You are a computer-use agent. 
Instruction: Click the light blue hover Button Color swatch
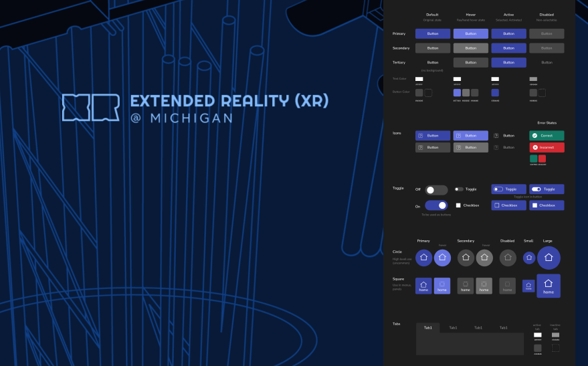point(457,92)
